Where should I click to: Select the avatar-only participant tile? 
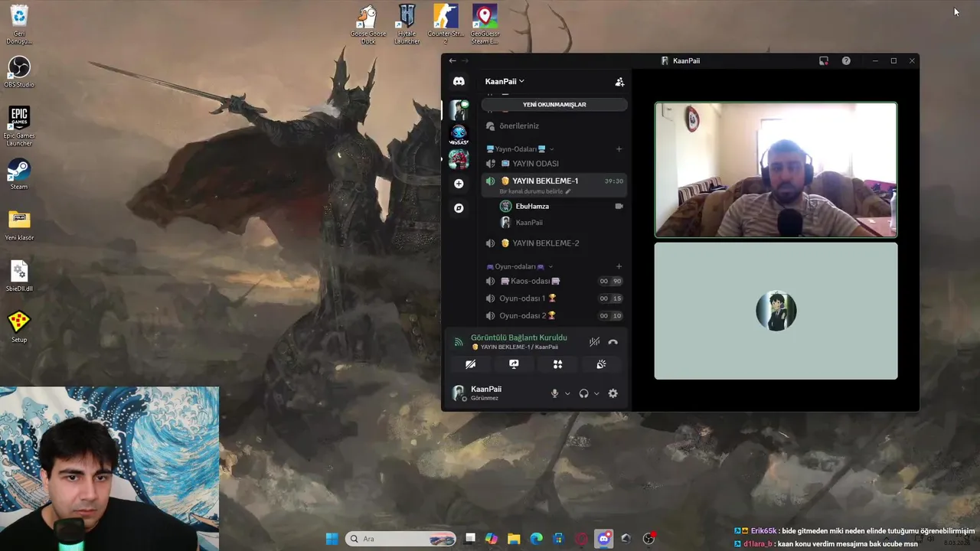(776, 311)
